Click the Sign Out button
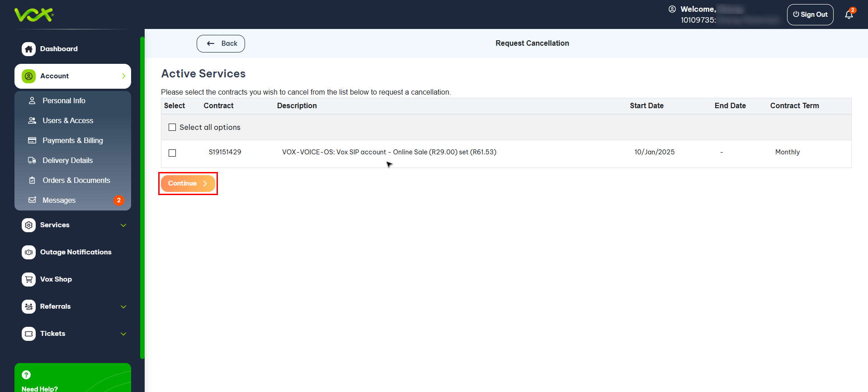Screen dimensions: 868x392 (x=810, y=14)
